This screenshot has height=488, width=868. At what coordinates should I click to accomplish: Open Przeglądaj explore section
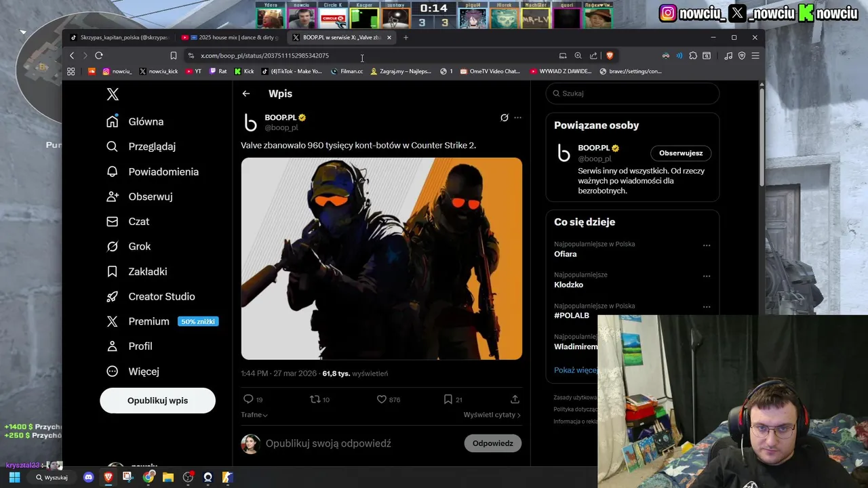[141, 146]
